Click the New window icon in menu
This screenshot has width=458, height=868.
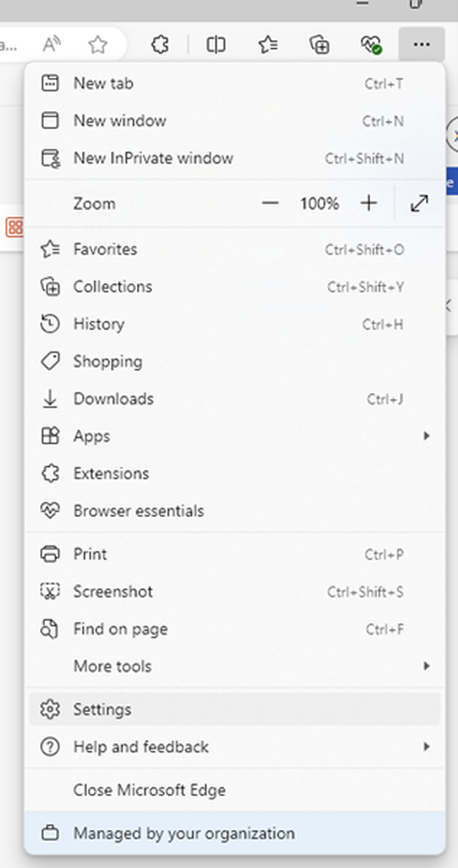(50, 121)
